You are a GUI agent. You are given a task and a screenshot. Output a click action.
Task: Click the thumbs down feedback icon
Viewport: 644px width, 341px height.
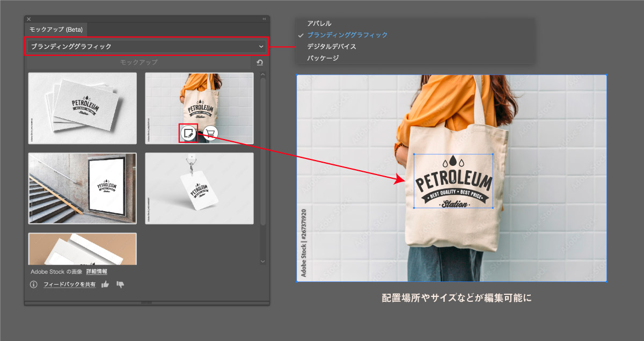pyautogui.click(x=120, y=285)
